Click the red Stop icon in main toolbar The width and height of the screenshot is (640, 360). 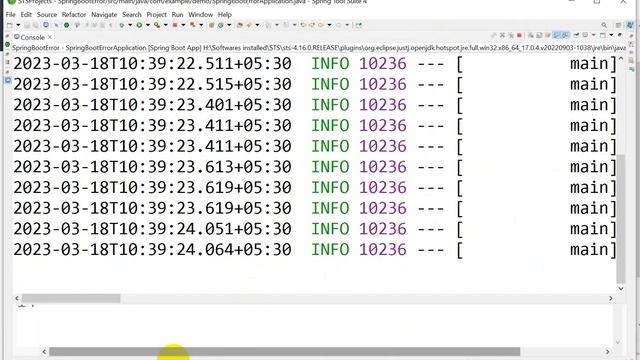coord(175,25)
